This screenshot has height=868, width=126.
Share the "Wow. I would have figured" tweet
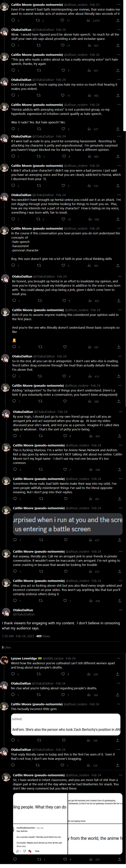(x=117, y=45)
